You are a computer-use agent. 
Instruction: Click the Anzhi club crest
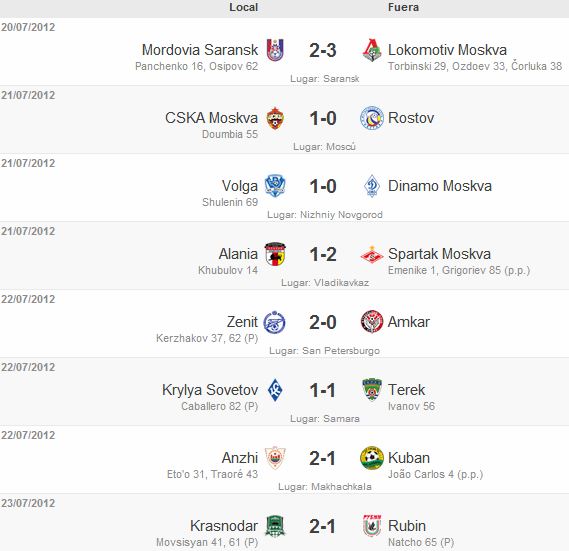[x=275, y=458]
